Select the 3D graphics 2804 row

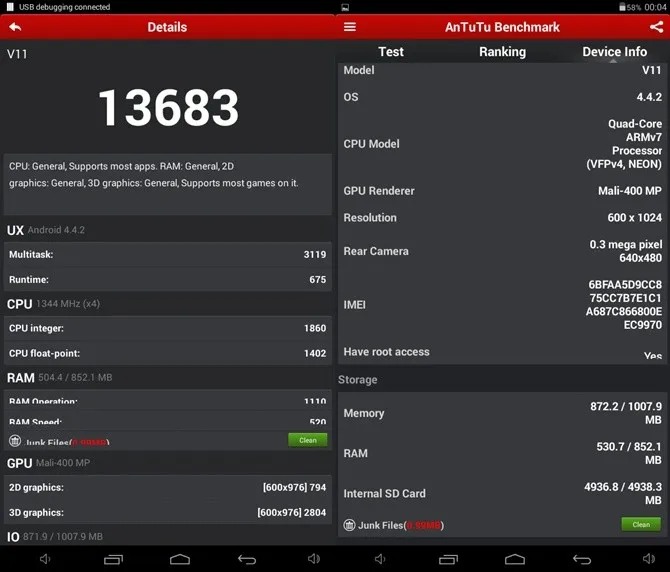168,512
